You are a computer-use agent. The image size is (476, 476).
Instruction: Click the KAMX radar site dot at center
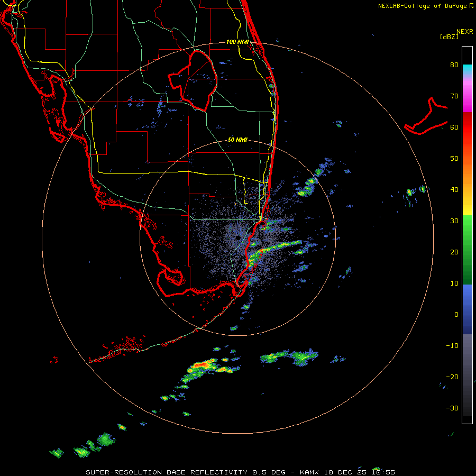click(237, 237)
